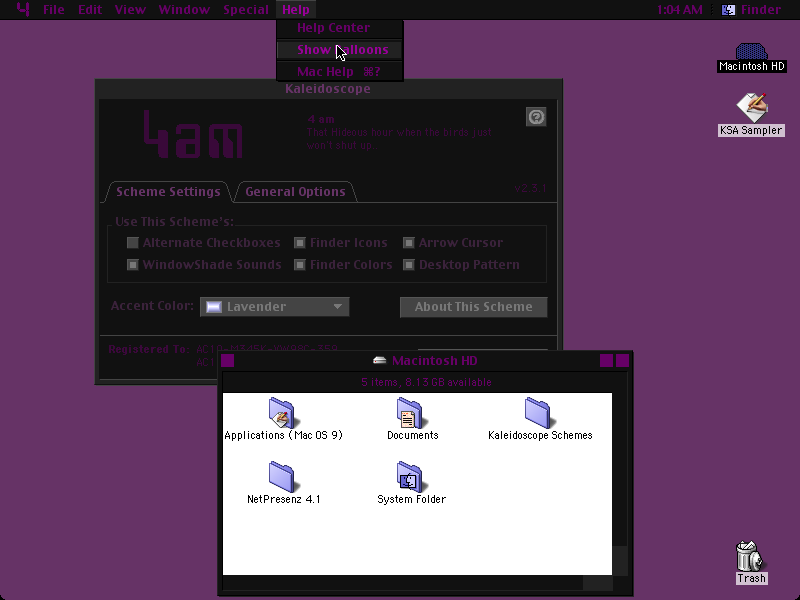Choose Show Balloons from Help menu
Screen dimensions: 800x600
[340, 50]
